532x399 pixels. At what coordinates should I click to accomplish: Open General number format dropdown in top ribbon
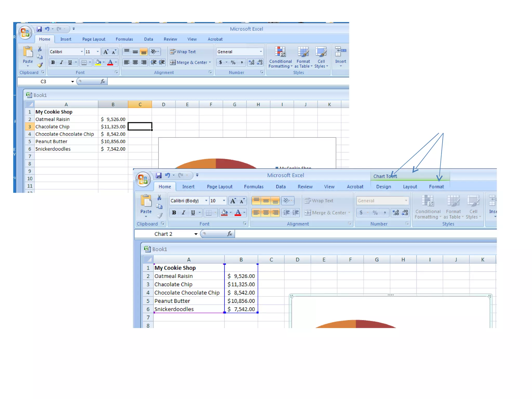(x=261, y=52)
